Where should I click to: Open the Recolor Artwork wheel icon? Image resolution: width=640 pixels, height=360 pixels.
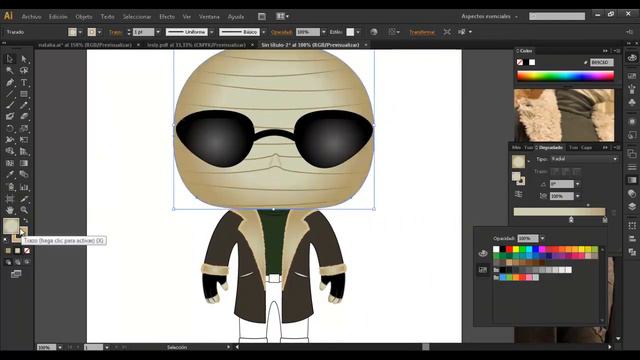pos(374,32)
